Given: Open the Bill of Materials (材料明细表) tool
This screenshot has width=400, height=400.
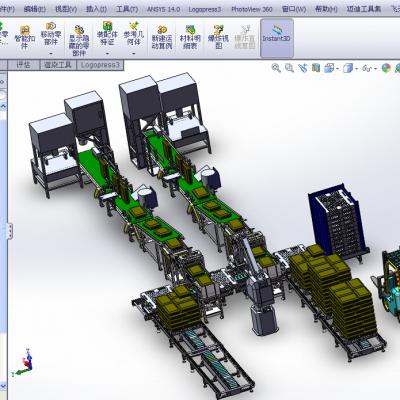Looking at the screenshot, I should click(190, 37).
